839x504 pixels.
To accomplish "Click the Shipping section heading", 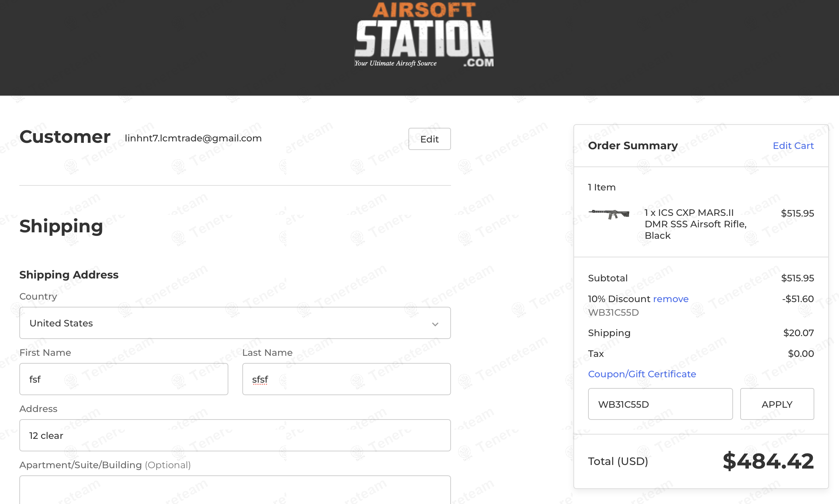I will [x=61, y=226].
